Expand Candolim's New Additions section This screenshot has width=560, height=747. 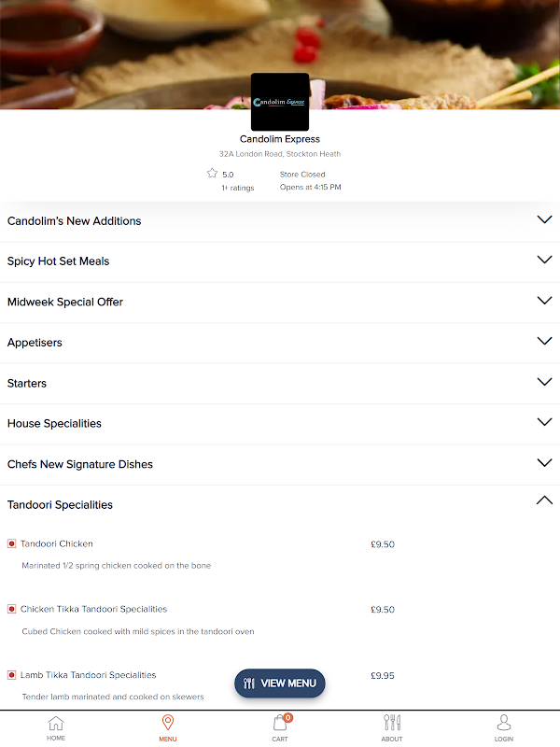280,221
